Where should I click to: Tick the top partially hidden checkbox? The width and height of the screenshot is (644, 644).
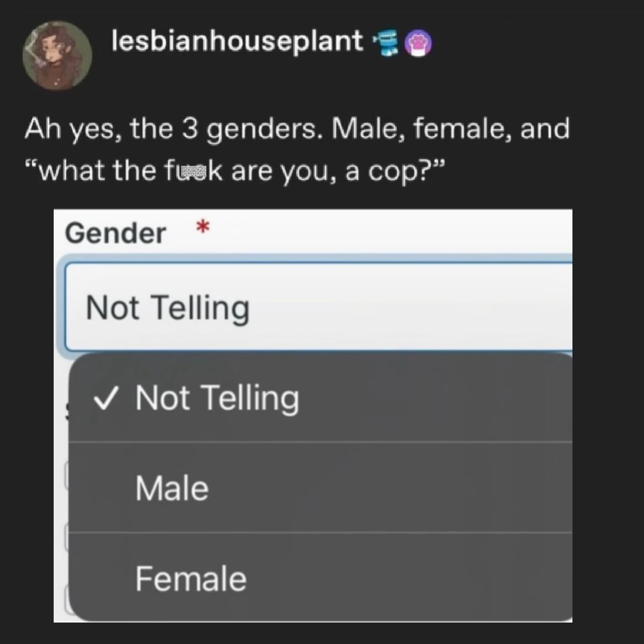[x=66, y=477]
